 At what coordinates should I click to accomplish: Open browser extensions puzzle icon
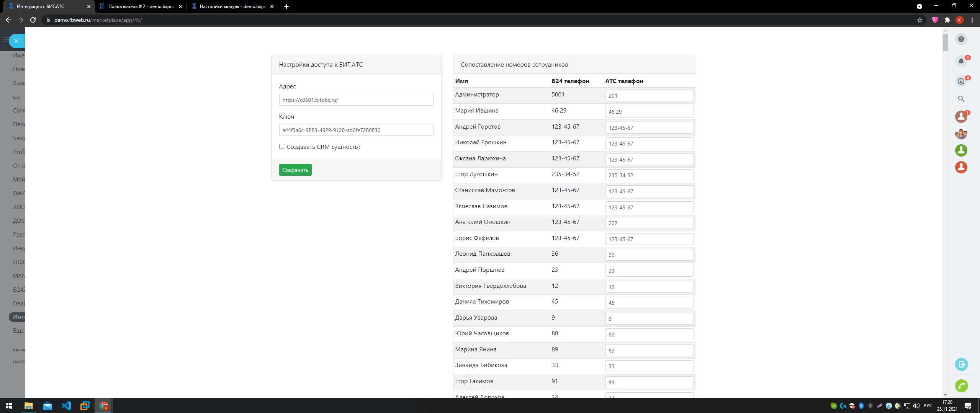[x=947, y=20]
